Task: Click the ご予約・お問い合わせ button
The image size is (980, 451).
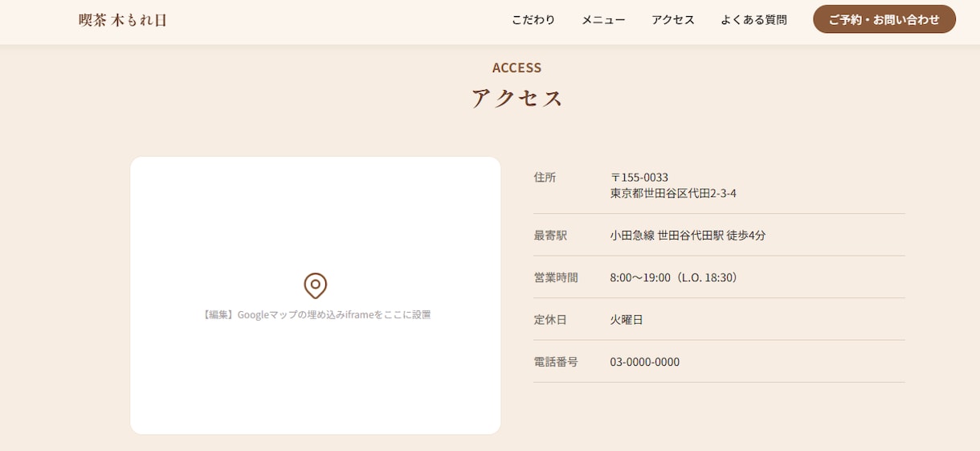Action: pyautogui.click(x=884, y=19)
